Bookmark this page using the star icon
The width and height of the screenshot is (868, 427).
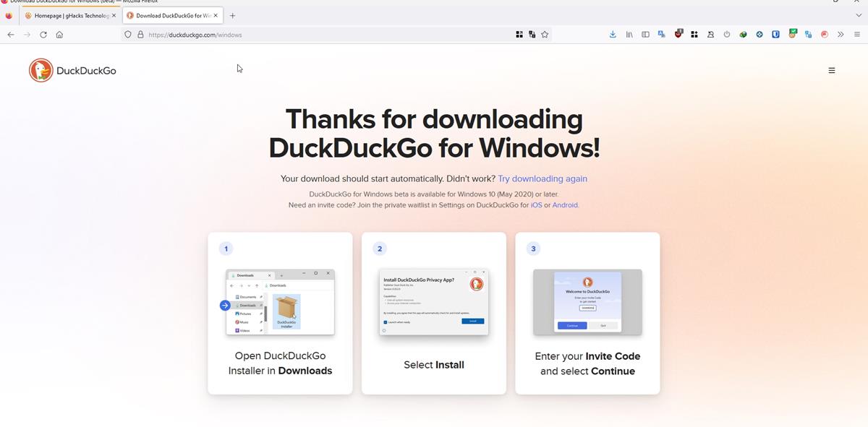545,34
